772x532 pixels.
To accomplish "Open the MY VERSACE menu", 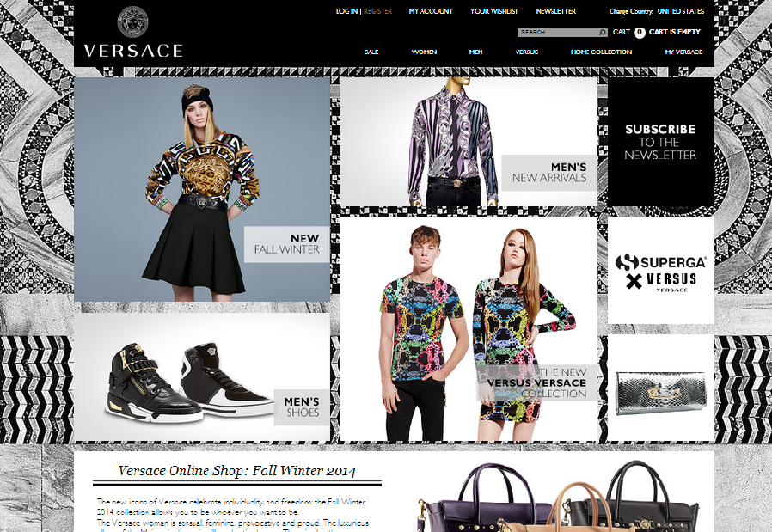I will pos(683,52).
